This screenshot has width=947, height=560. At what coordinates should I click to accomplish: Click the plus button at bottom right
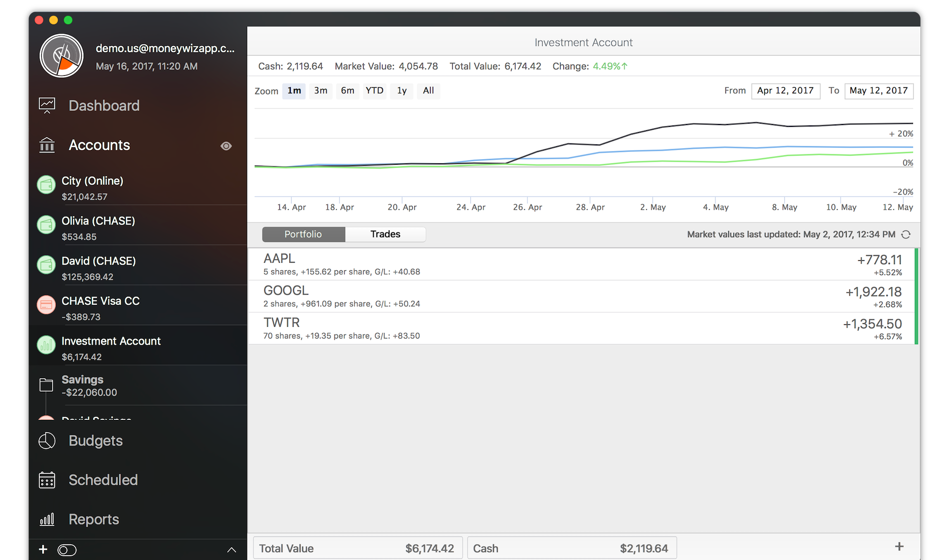coord(899,547)
